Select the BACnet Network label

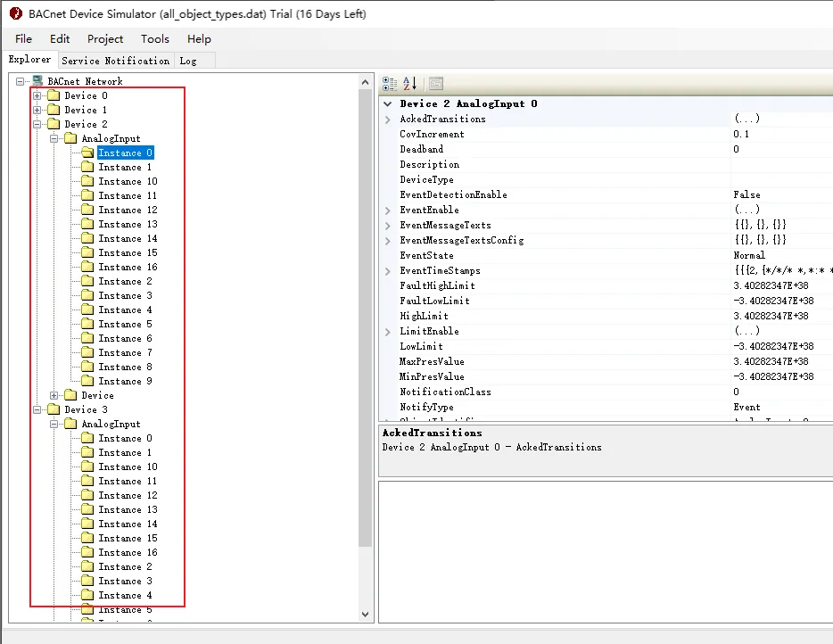[85, 81]
